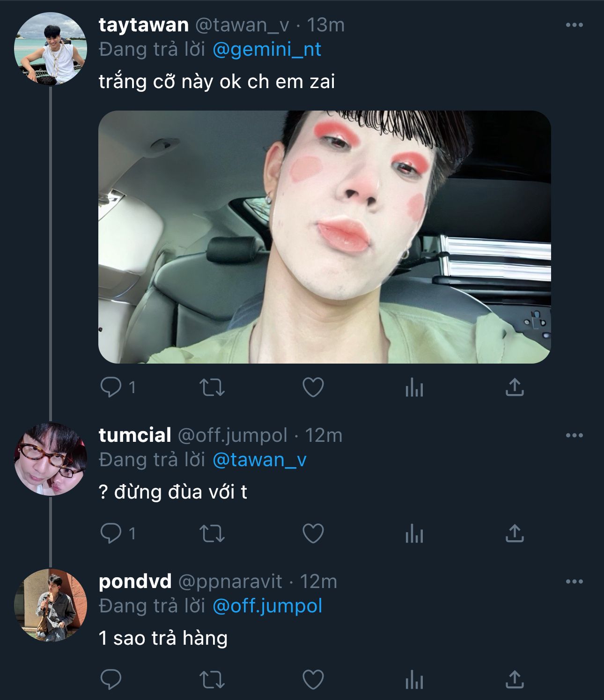View analytics for pondvd's tweet
Image resolution: width=604 pixels, height=700 pixels.
(414, 680)
